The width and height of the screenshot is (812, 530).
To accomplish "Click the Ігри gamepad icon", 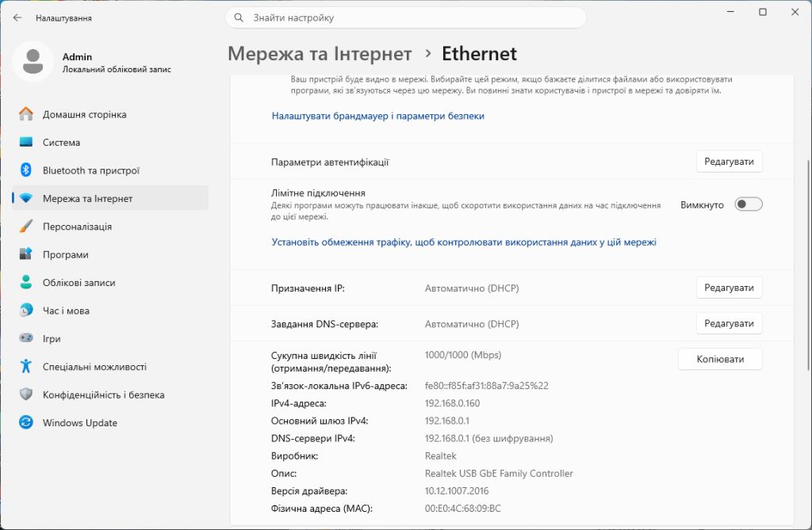I will point(26,338).
